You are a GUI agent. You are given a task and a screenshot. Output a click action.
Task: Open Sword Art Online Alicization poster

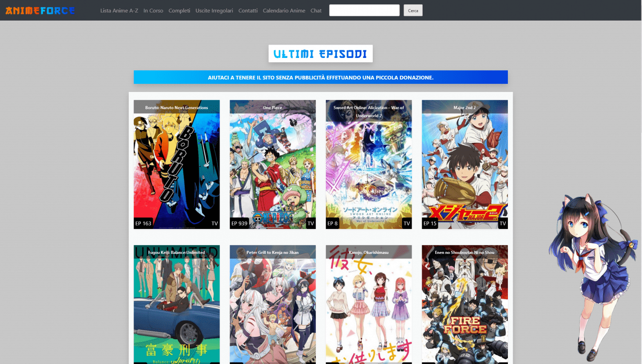click(369, 164)
